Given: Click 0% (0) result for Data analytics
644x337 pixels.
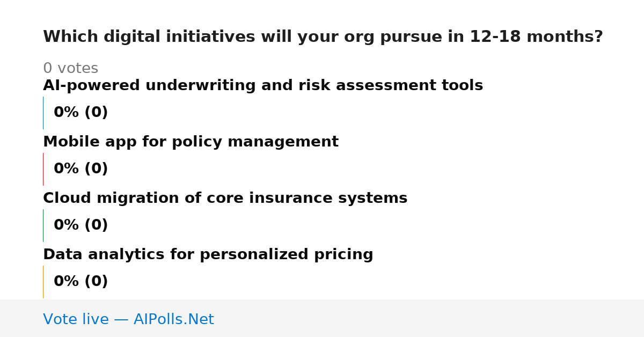Looking at the screenshot, I should [80, 282].
